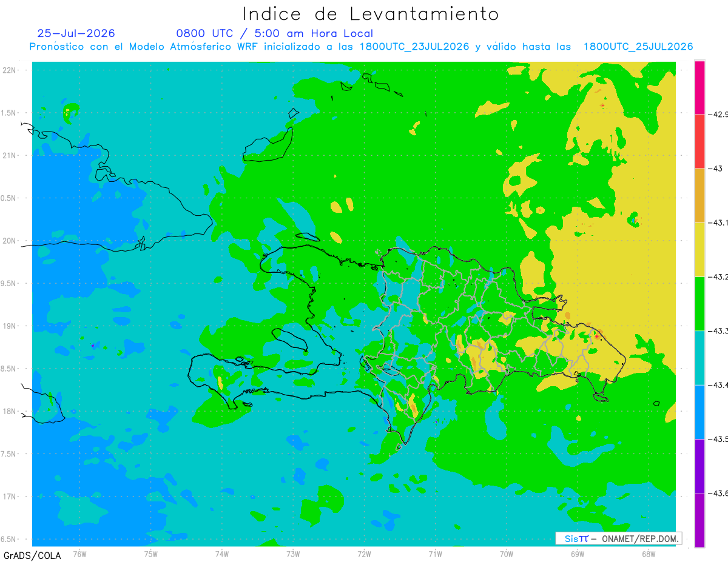The height and width of the screenshot is (562, 728).
Task: Click the 71W longitude label
Action: (435, 554)
